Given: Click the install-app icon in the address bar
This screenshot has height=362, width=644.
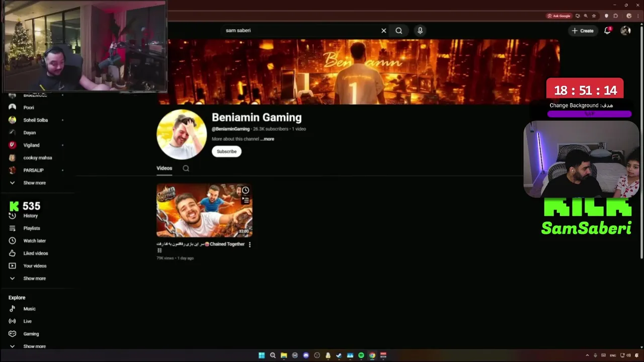Looking at the screenshot, I should (578, 16).
